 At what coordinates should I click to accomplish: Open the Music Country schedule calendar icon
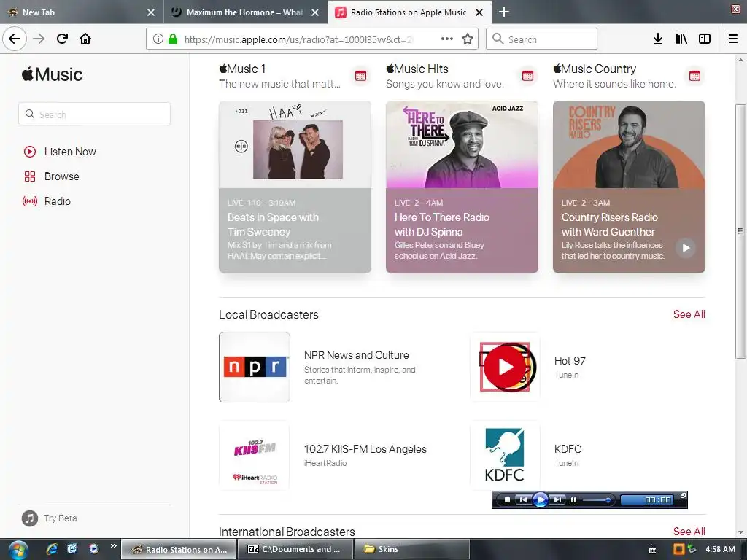pyautogui.click(x=694, y=76)
